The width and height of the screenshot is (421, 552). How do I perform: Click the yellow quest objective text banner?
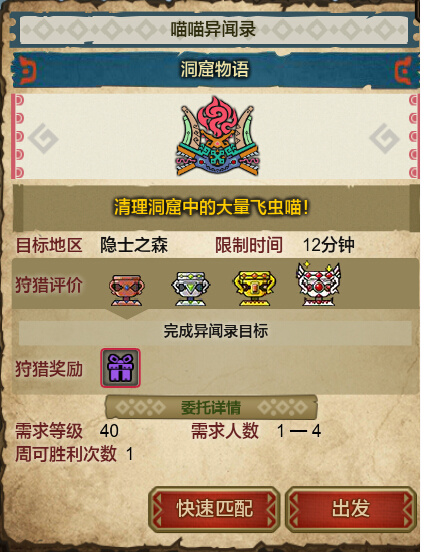[x=211, y=208]
